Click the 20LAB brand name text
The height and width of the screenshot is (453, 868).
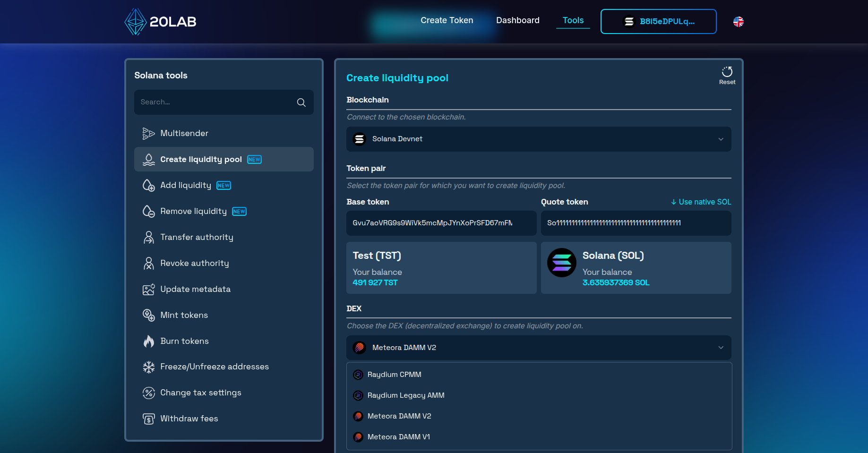173,22
